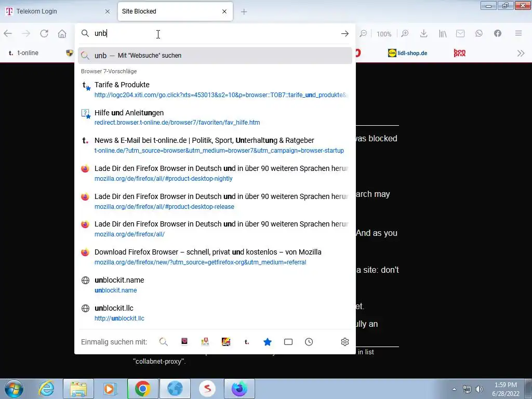Search 'unb' with Websuche

(215, 56)
